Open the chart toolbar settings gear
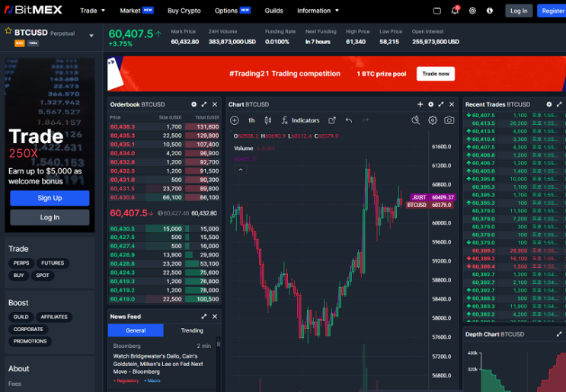The height and width of the screenshot is (392, 566). click(x=433, y=120)
